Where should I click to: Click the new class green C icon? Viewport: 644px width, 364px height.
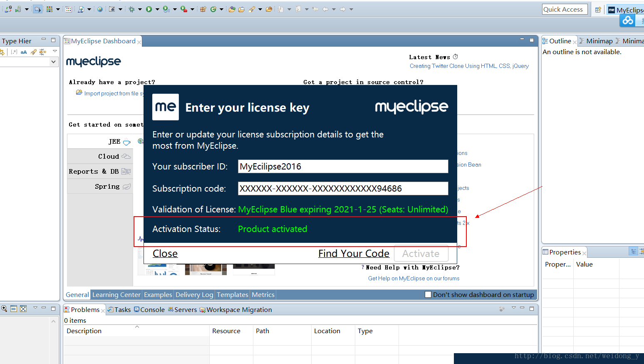(213, 9)
